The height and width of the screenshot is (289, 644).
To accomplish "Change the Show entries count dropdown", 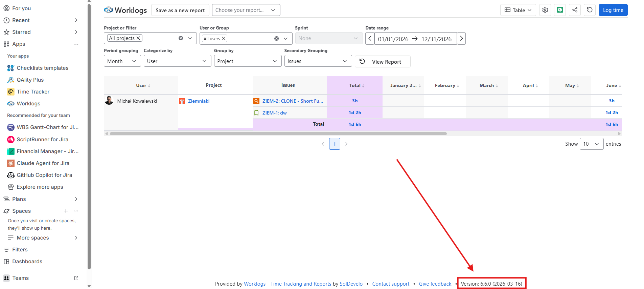I will point(592,144).
